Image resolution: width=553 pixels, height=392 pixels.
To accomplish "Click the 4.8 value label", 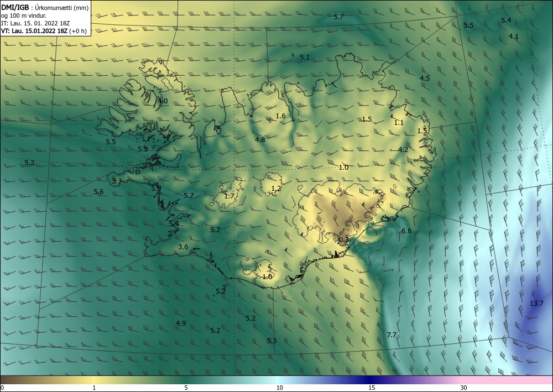I will pyautogui.click(x=260, y=139).
